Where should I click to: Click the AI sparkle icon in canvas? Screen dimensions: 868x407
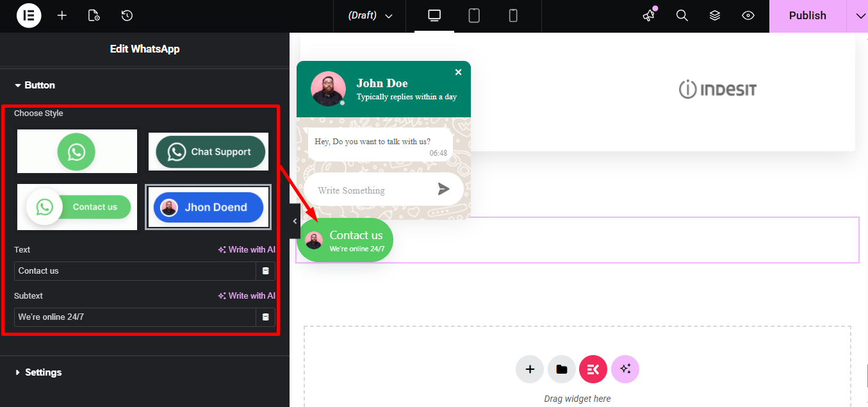[625, 369]
